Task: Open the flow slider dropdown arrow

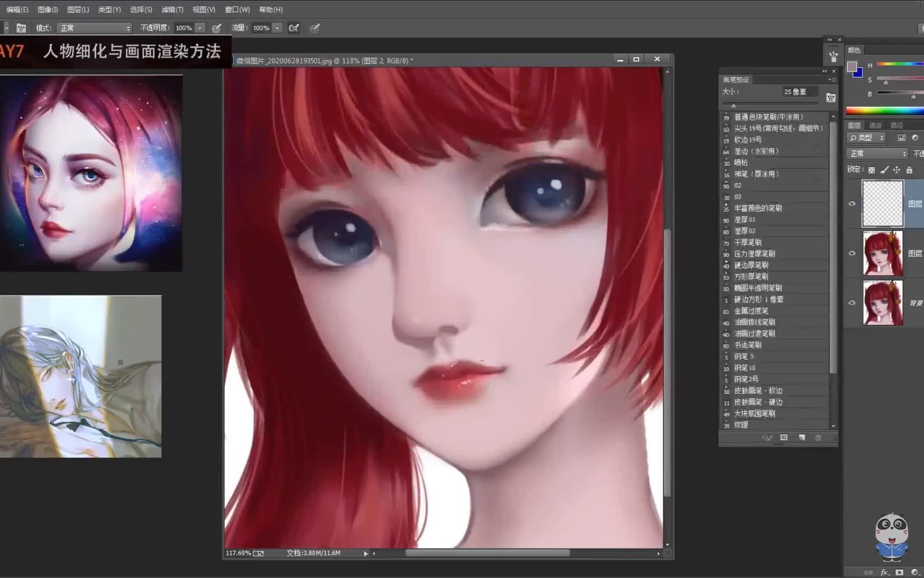Action: click(277, 28)
